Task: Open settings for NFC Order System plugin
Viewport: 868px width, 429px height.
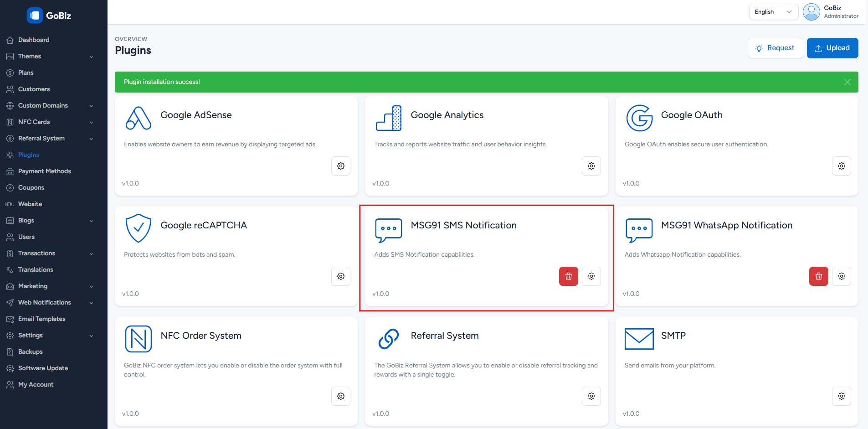Action: pyautogui.click(x=341, y=396)
